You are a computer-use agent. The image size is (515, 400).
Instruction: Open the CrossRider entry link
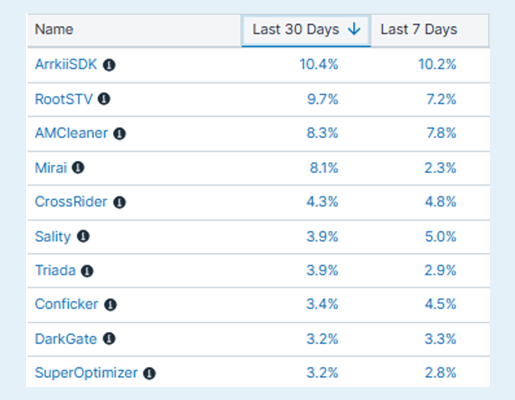click(71, 202)
